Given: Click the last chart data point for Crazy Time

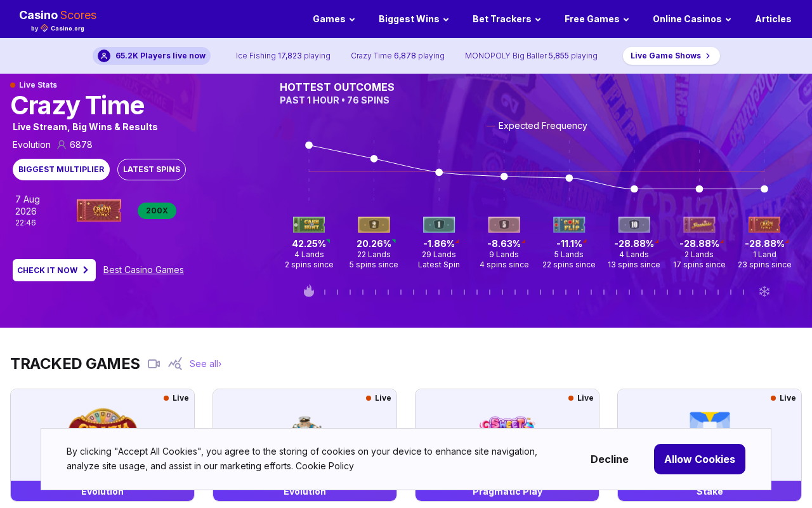Looking at the screenshot, I should click(x=764, y=189).
